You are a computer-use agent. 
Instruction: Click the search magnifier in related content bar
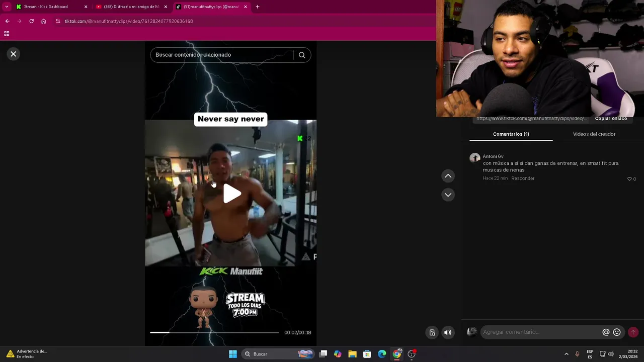coord(302,55)
